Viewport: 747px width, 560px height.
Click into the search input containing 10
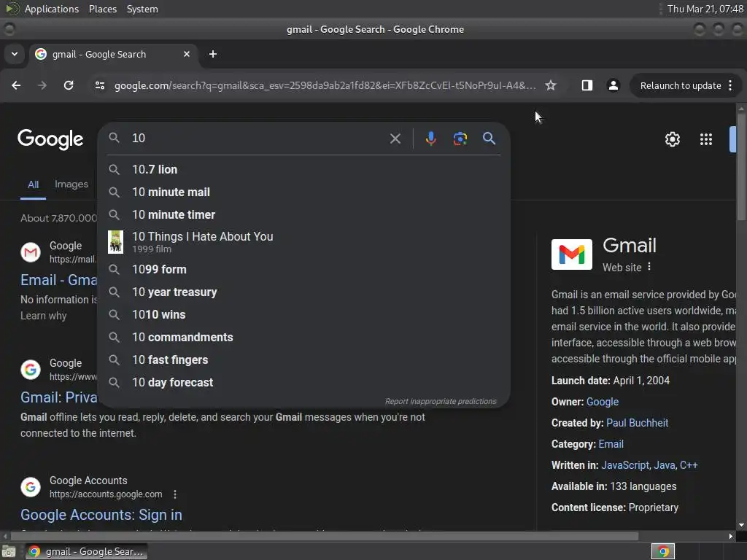pyautogui.click(x=258, y=139)
